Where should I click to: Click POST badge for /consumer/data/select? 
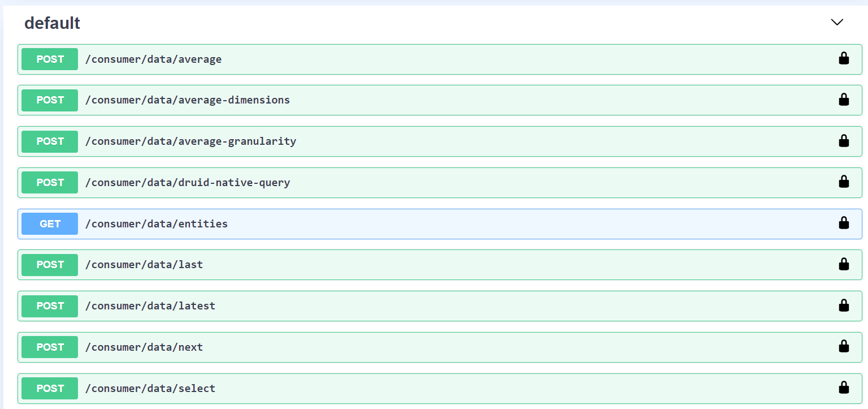[50, 389]
